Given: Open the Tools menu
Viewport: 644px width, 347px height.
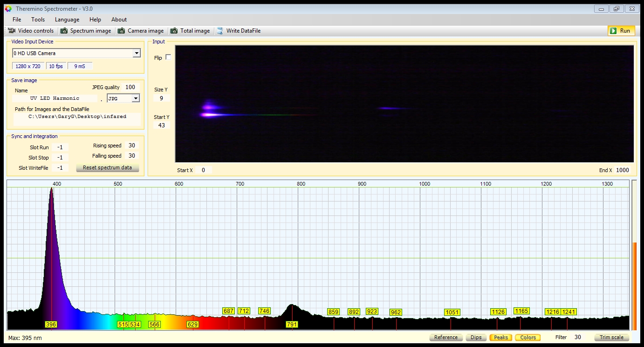Looking at the screenshot, I should pos(38,20).
